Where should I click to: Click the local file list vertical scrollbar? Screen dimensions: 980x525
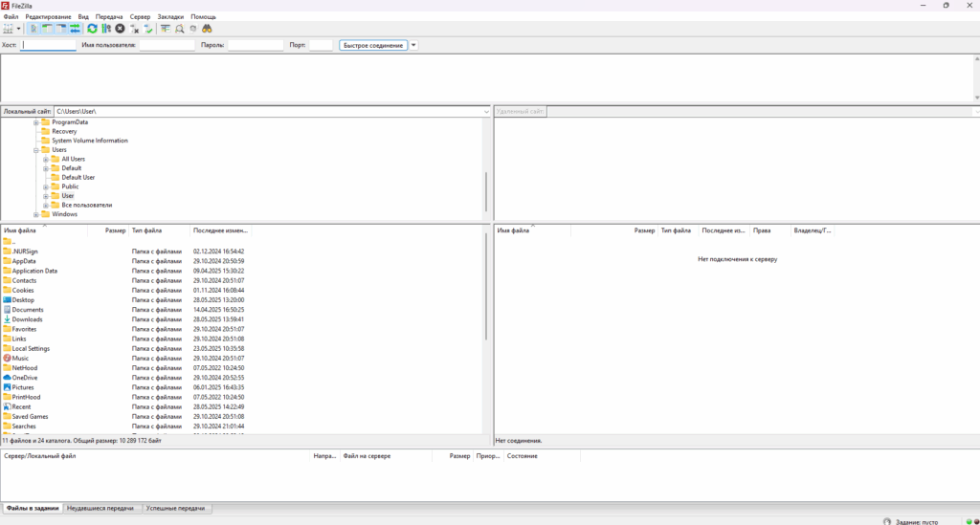coord(486,287)
